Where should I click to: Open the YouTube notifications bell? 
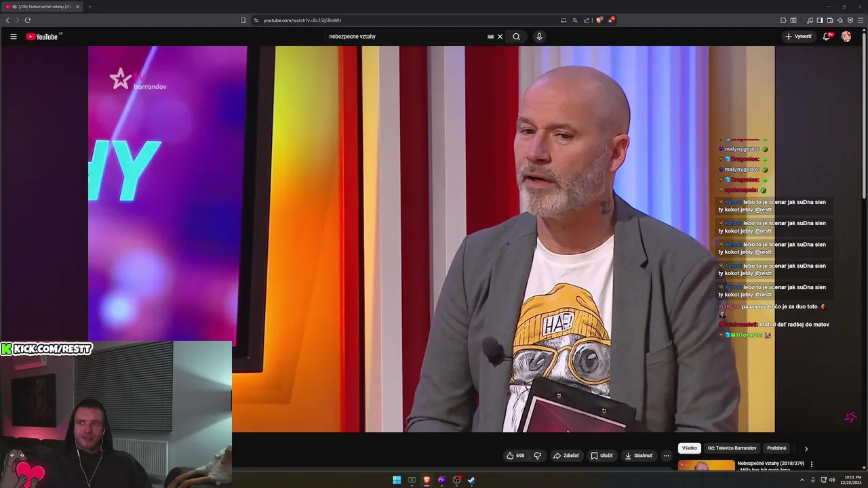coord(827,37)
